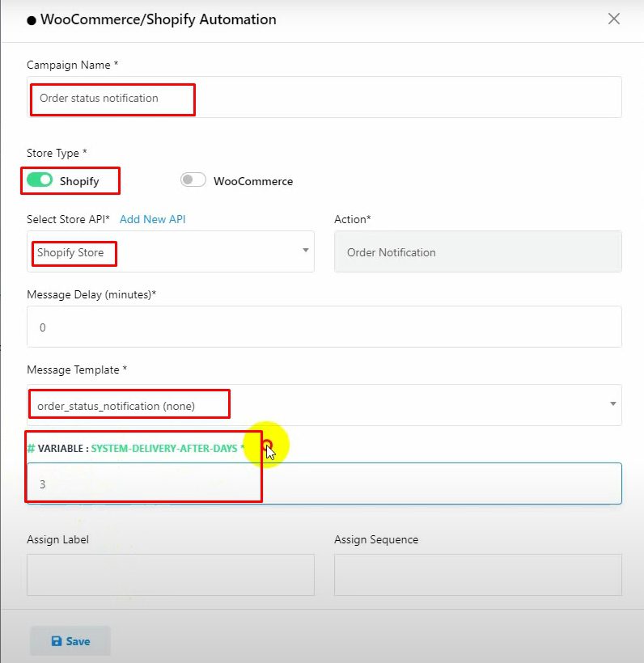Screen dimensions: 644x663
Task: Open the Assign Sequence selector
Action: [477, 575]
